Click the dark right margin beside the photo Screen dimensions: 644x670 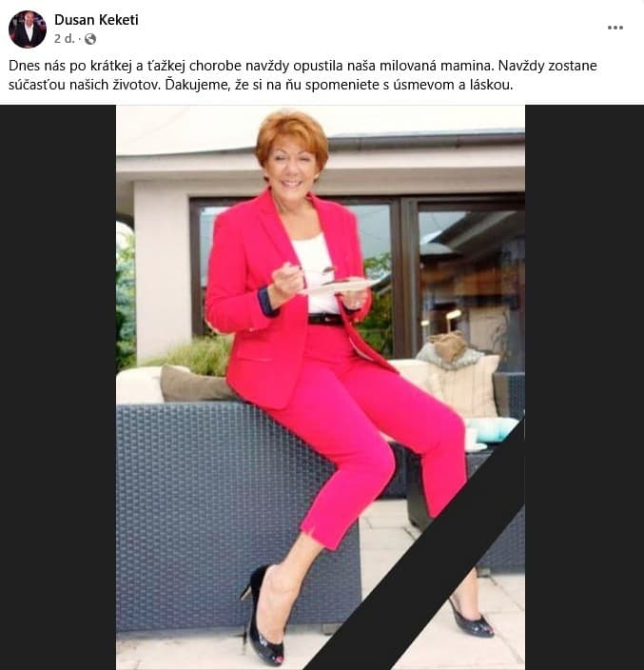click(x=584, y=387)
